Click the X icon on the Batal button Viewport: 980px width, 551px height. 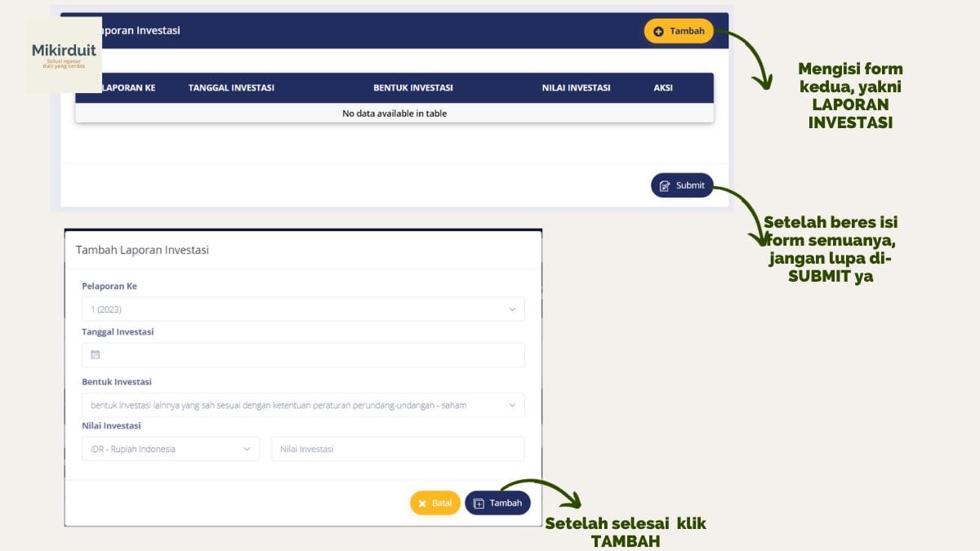tap(423, 503)
